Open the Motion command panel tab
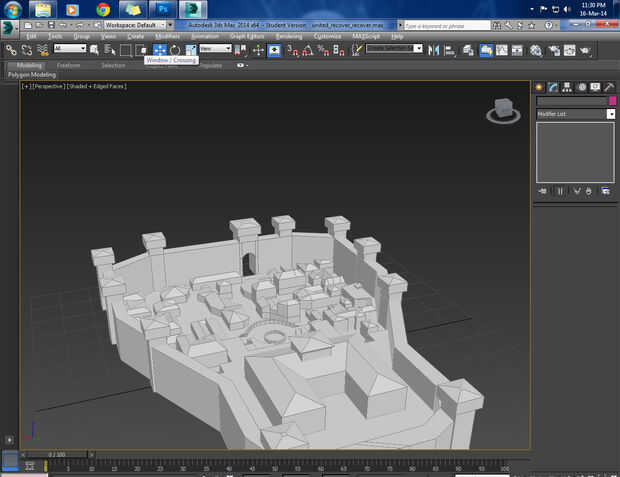This screenshot has width=620, height=477. point(581,87)
